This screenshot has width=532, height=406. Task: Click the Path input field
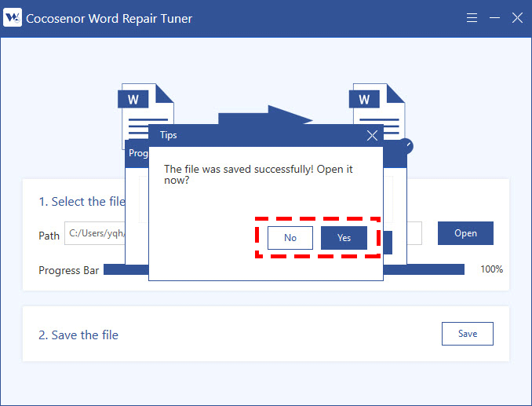(x=243, y=233)
